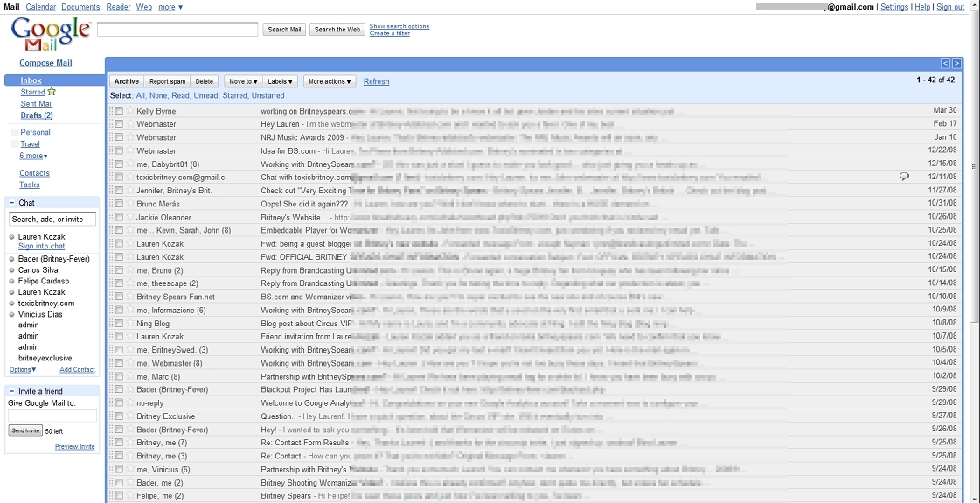Open the Reader tab

click(118, 7)
